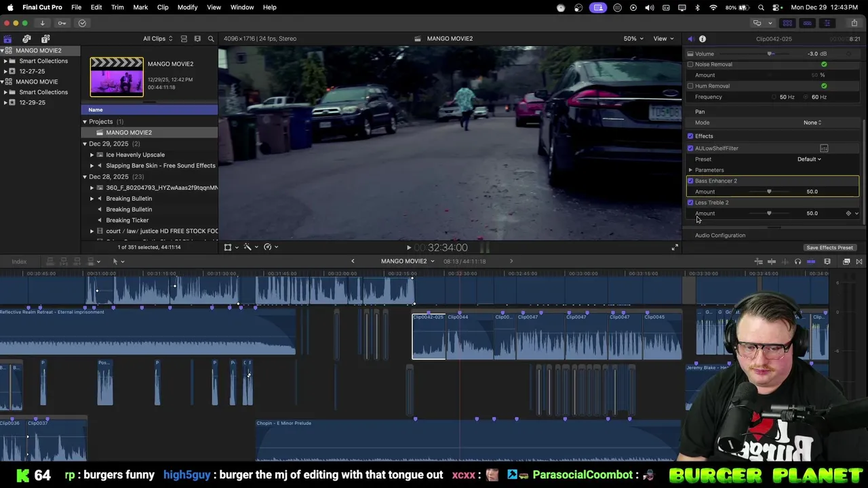Toggle clip appearance filmstrip/list view icon
The image size is (868, 488).
click(x=184, y=39)
